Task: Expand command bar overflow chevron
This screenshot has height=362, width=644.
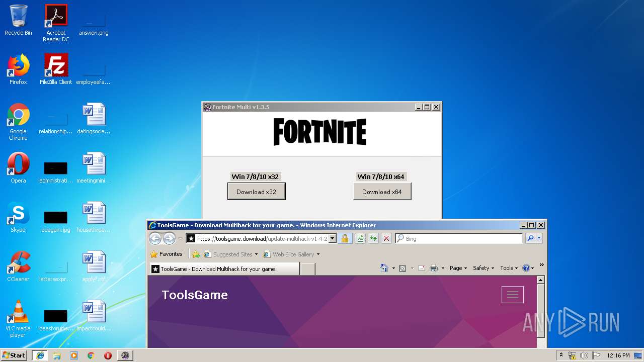Action: tap(541, 265)
